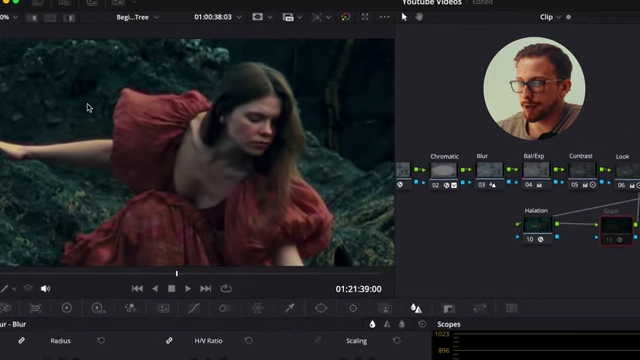Jump to last frame
640x360 pixels.
(x=206, y=289)
